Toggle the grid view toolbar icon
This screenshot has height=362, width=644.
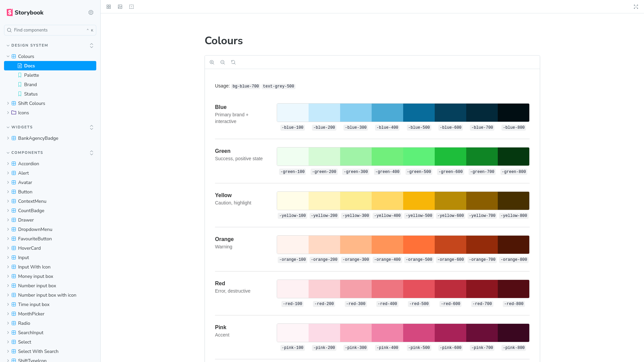pos(109,7)
